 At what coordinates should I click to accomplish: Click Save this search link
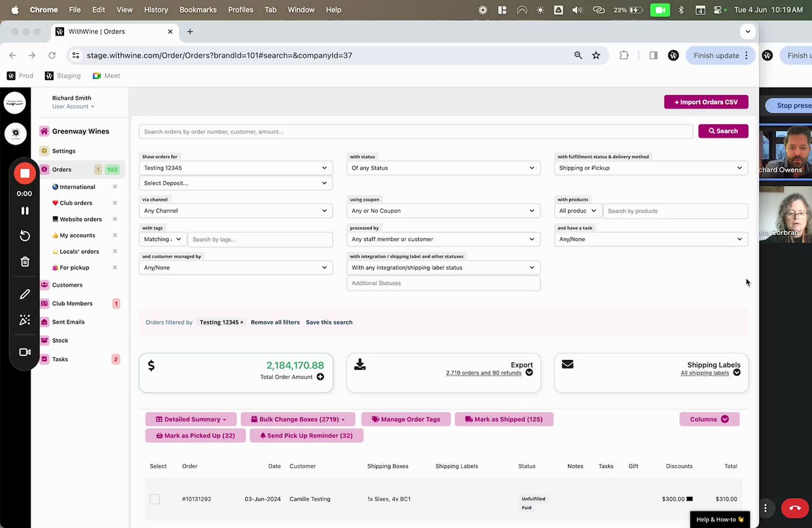pyautogui.click(x=329, y=322)
